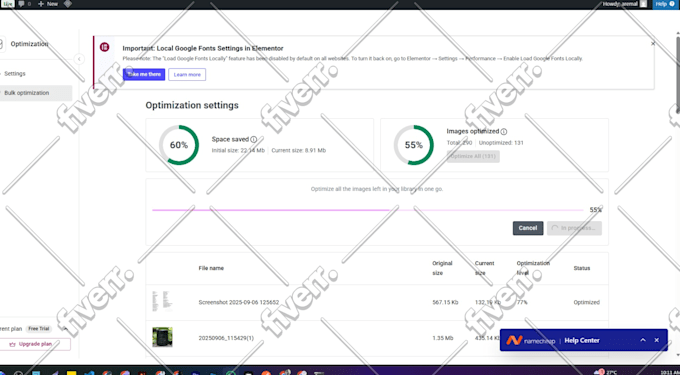
Task: Click the Namecheap logo in Help Center
Action: 531,341
